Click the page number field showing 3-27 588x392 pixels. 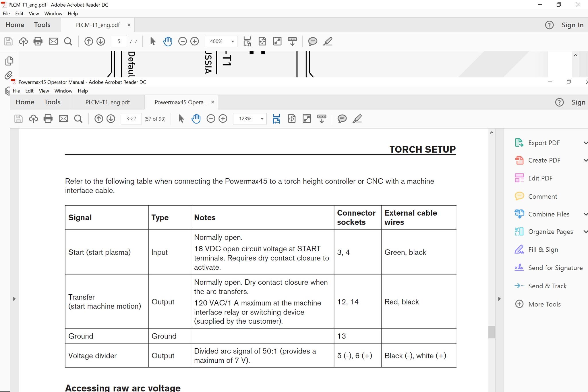coord(131,119)
